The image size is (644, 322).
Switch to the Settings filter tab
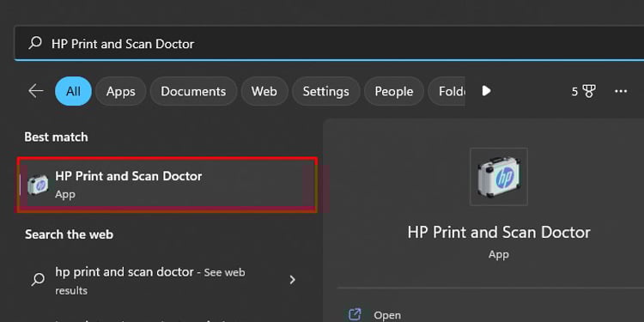pos(325,91)
